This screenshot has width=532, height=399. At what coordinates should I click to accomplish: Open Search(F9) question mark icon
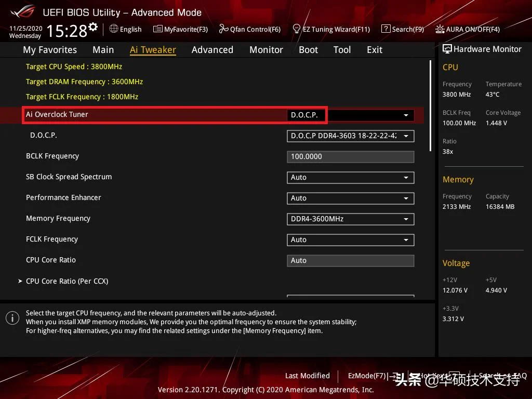click(386, 29)
